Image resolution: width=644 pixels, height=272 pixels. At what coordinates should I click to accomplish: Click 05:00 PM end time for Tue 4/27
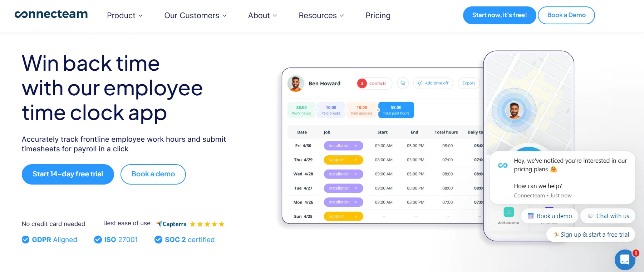tap(416, 188)
